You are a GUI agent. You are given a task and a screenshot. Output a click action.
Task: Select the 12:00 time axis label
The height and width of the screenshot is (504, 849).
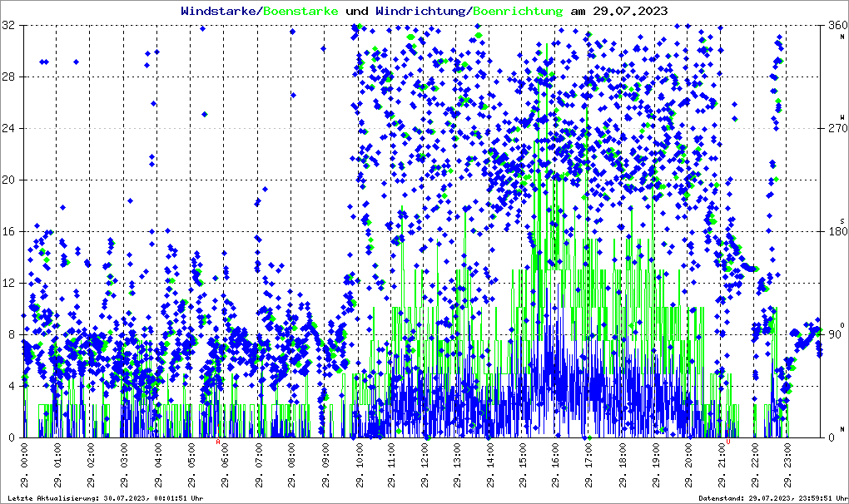coord(424,467)
